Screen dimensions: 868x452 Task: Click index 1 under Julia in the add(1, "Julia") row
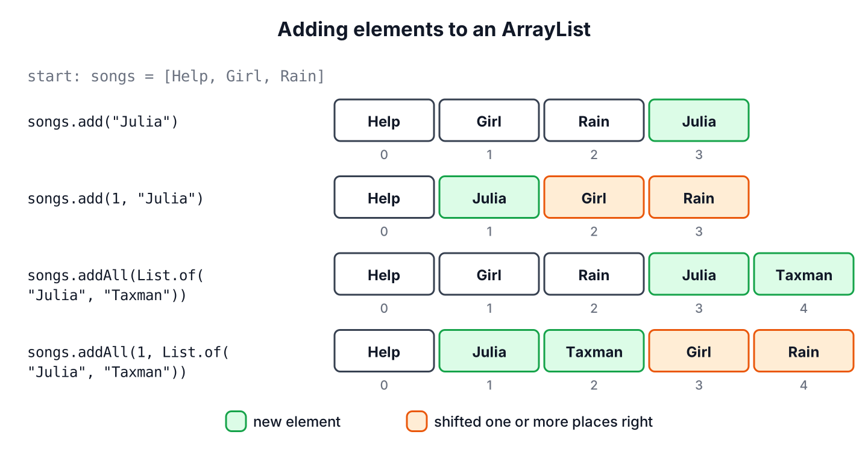click(489, 231)
